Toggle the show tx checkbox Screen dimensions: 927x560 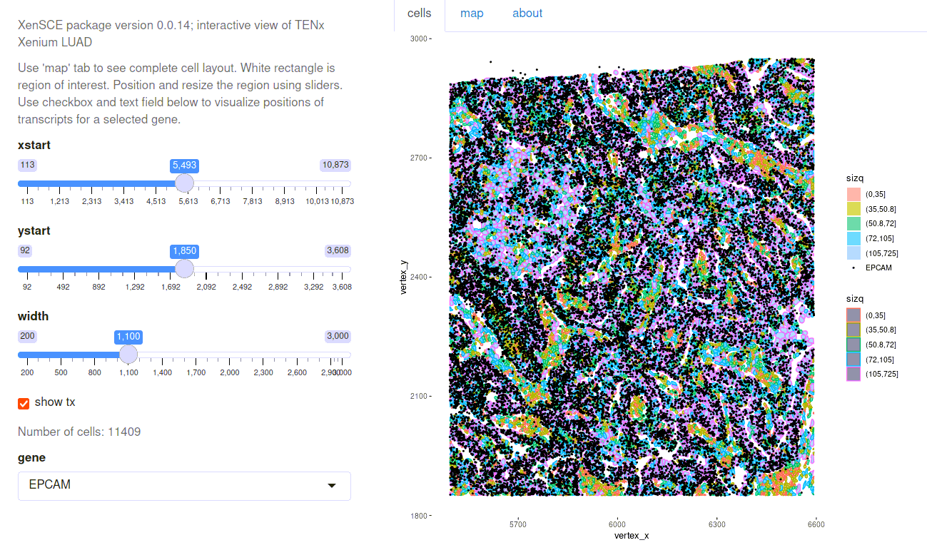point(24,403)
